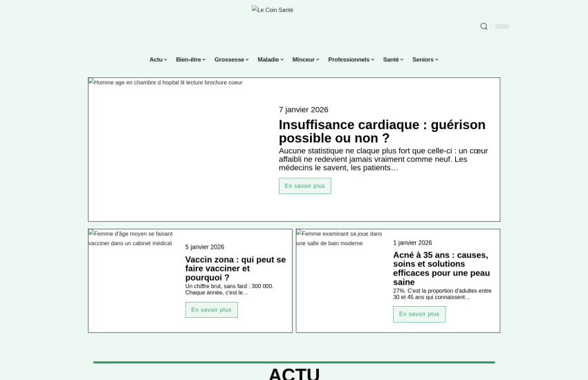The width and height of the screenshot is (588, 380).
Task: Click the search magnifier icon
Action: coord(484,26)
